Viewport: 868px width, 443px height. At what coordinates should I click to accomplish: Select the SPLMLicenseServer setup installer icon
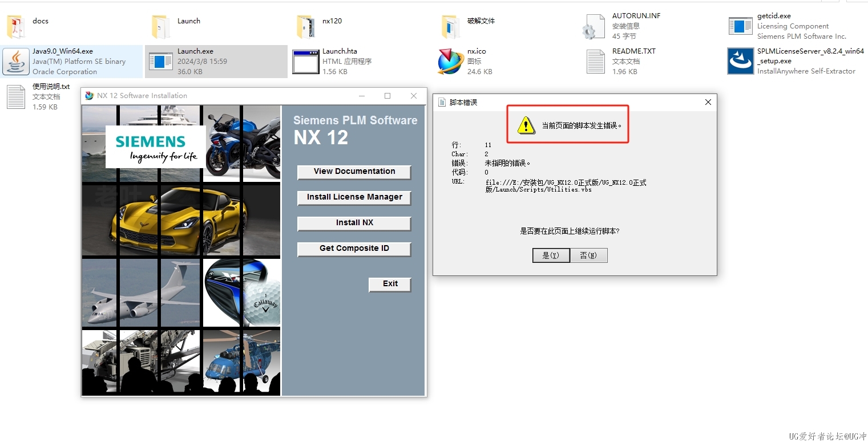click(x=740, y=61)
